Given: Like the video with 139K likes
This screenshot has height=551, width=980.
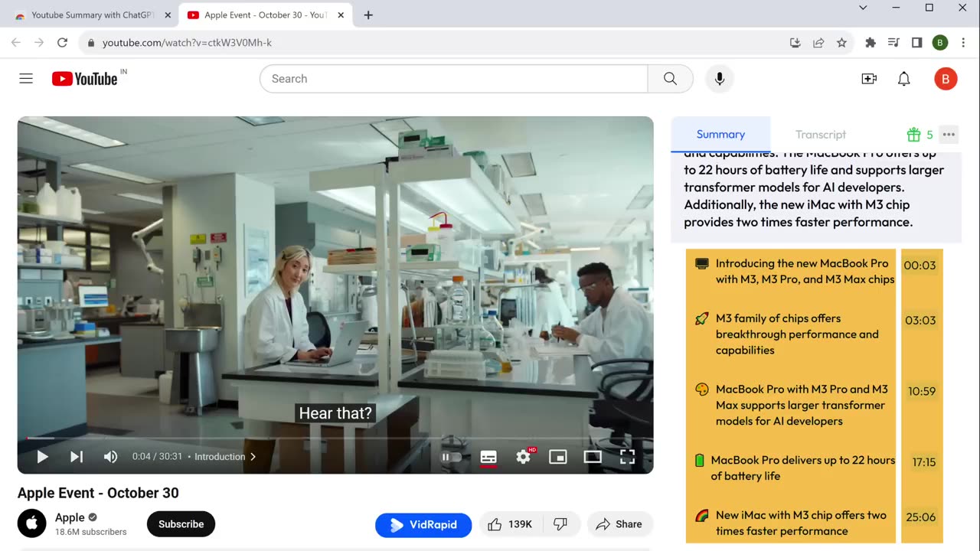Looking at the screenshot, I should [511, 524].
